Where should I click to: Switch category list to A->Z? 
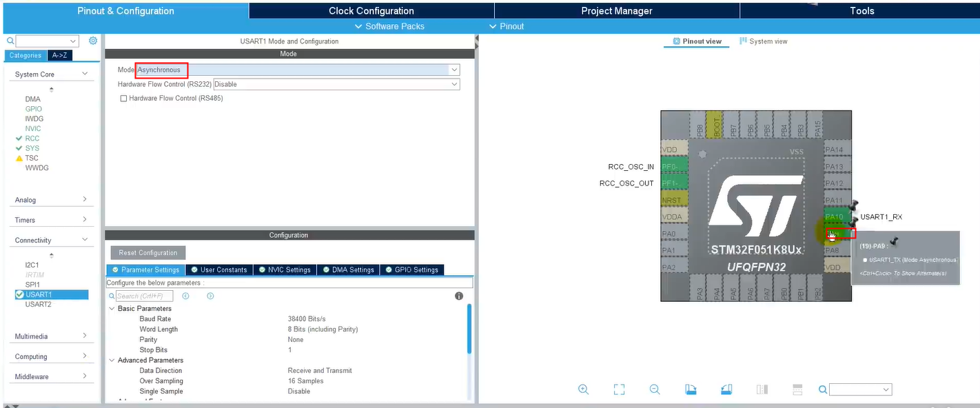[x=60, y=55]
